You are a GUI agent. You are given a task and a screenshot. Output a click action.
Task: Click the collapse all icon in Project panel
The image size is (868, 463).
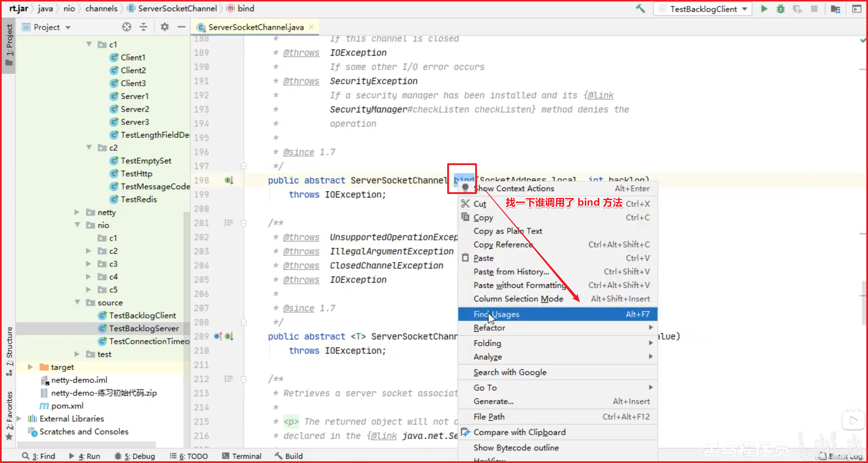pyautogui.click(x=144, y=27)
